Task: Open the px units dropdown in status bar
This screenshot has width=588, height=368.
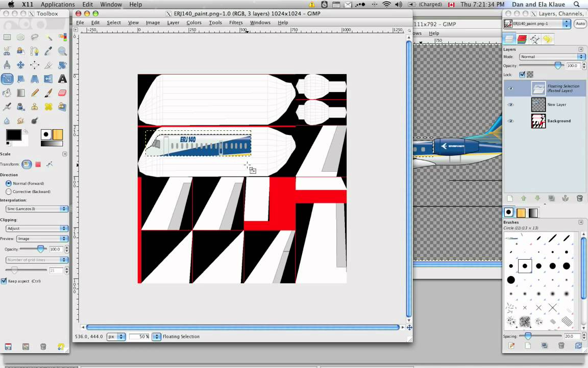Action: click(x=116, y=336)
